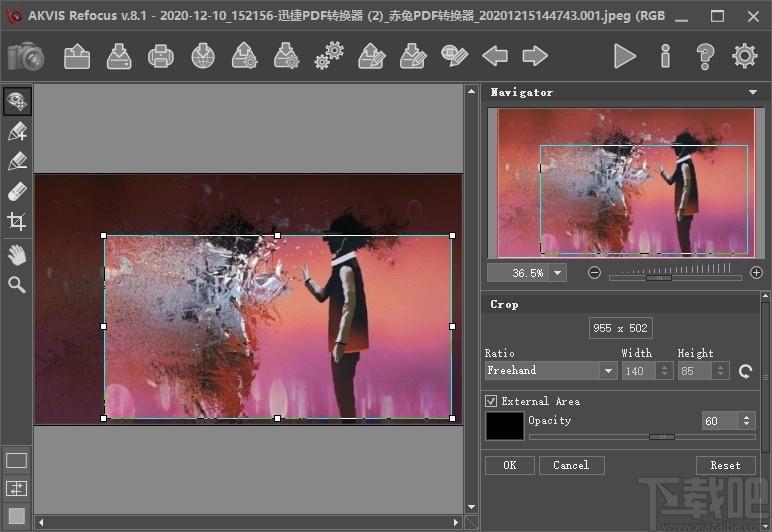Publish the image with the globe icon
This screenshot has height=532, width=772.
coord(203,56)
